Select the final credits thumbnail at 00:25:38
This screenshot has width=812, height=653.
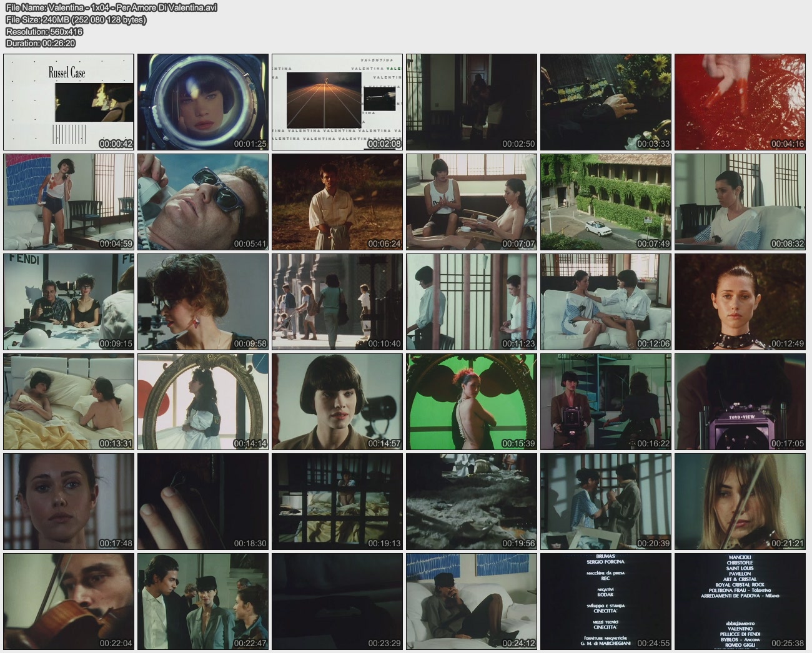[x=740, y=601]
